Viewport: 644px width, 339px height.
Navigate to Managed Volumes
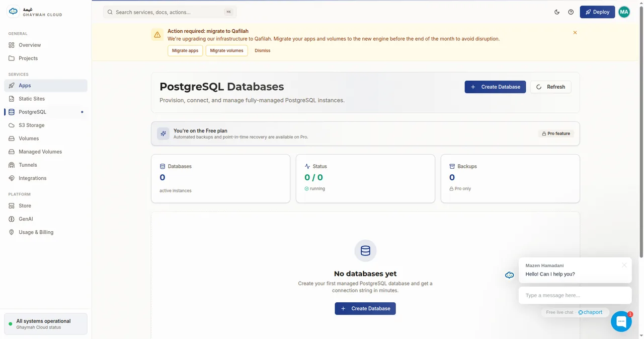(46, 152)
